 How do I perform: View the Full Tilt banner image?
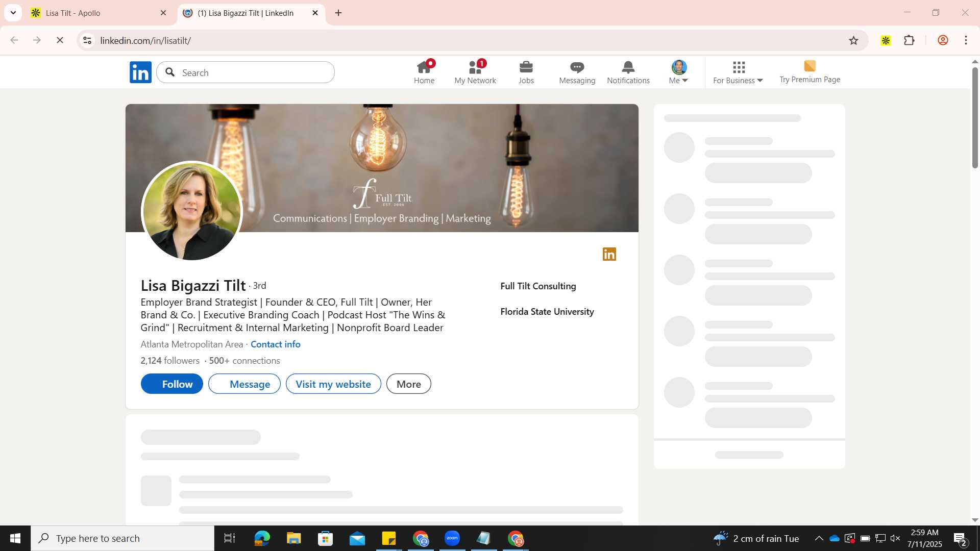pyautogui.click(x=382, y=168)
